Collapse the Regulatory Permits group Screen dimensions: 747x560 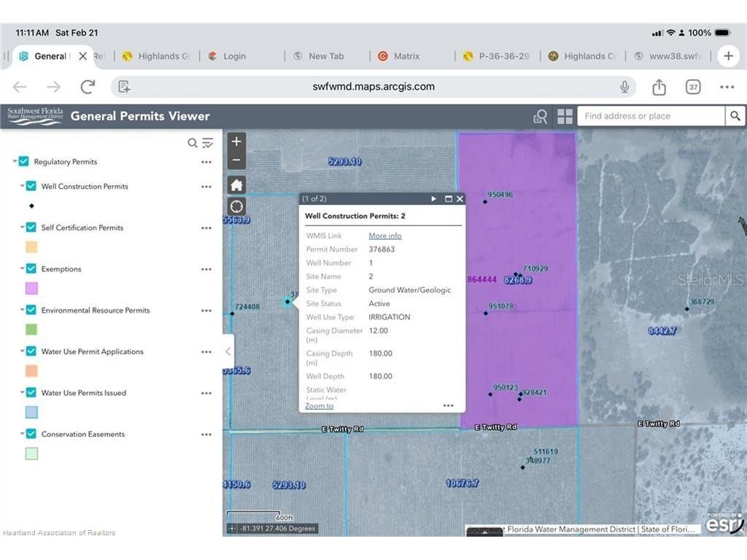pos(15,161)
